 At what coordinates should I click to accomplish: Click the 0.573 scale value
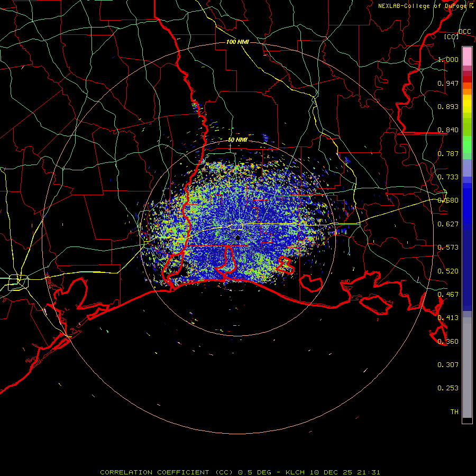pyautogui.click(x=448, y=248)
